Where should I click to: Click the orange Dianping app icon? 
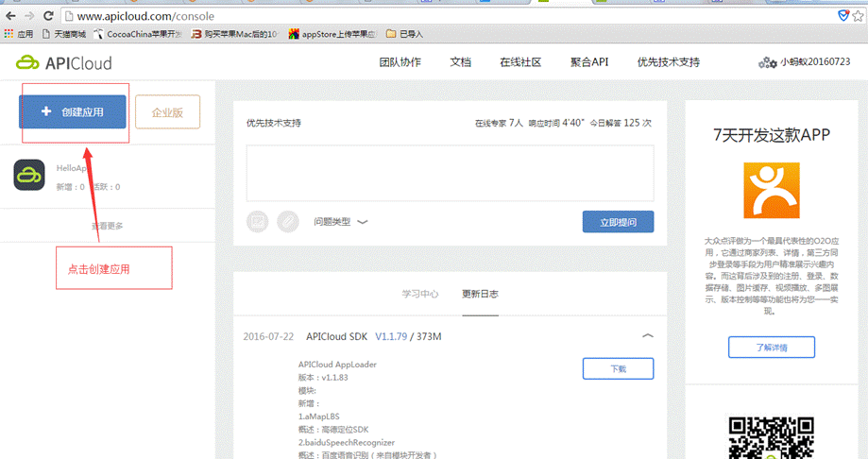(771, 191)
